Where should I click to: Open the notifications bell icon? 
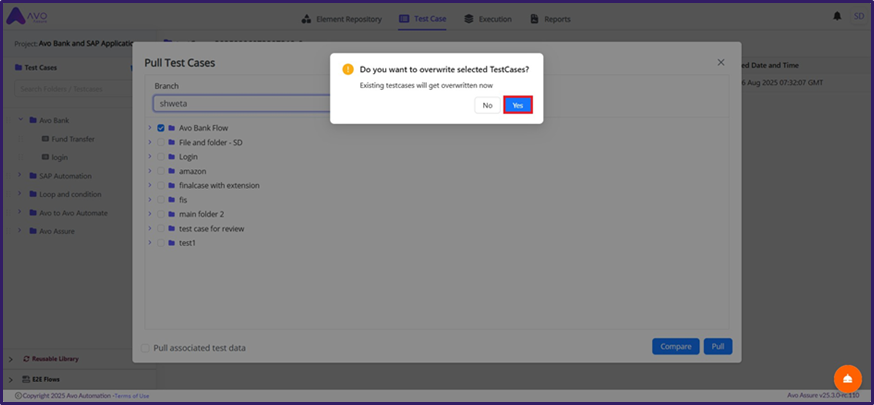(837, 17)
